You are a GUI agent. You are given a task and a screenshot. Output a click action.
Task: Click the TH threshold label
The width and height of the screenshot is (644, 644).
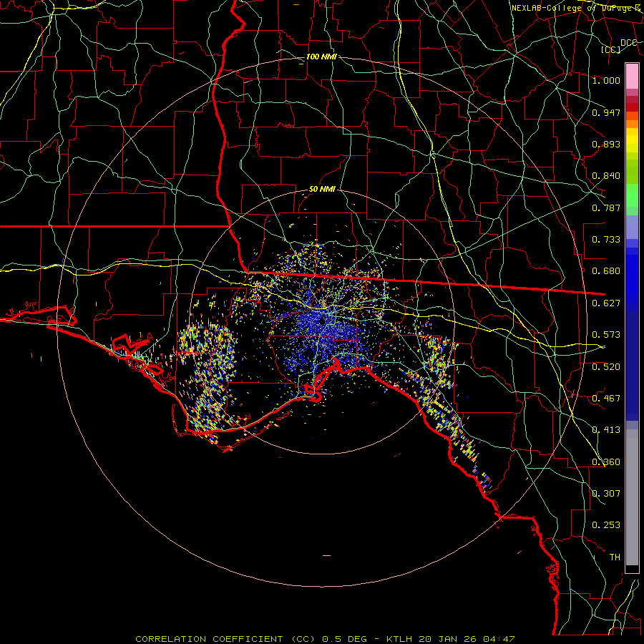pyautogui.click(x=615, y=557)
